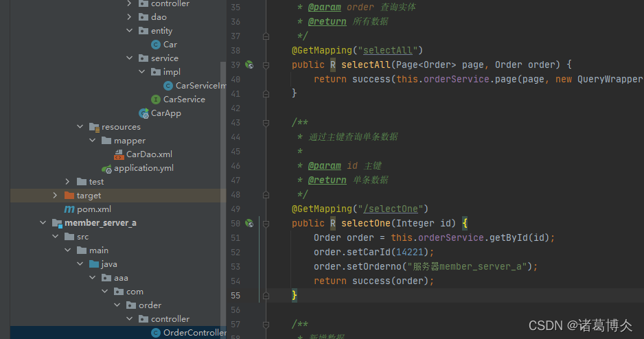The image size is (644, 339).
Task: Click the CarService interface icon
Action: click(x=156, y=100)
